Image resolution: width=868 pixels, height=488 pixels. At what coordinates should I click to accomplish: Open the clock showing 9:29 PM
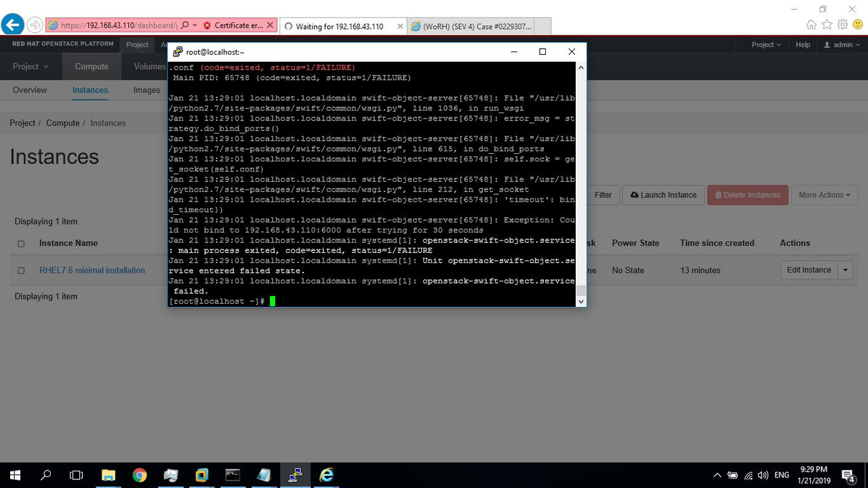pyautogui.click(x=813, y=475)
